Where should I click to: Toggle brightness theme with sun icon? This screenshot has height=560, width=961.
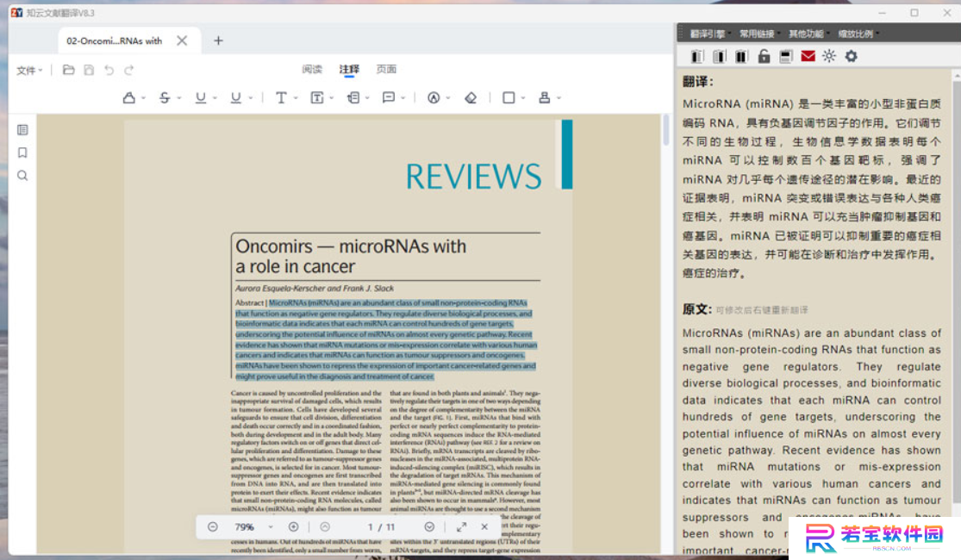829,56
